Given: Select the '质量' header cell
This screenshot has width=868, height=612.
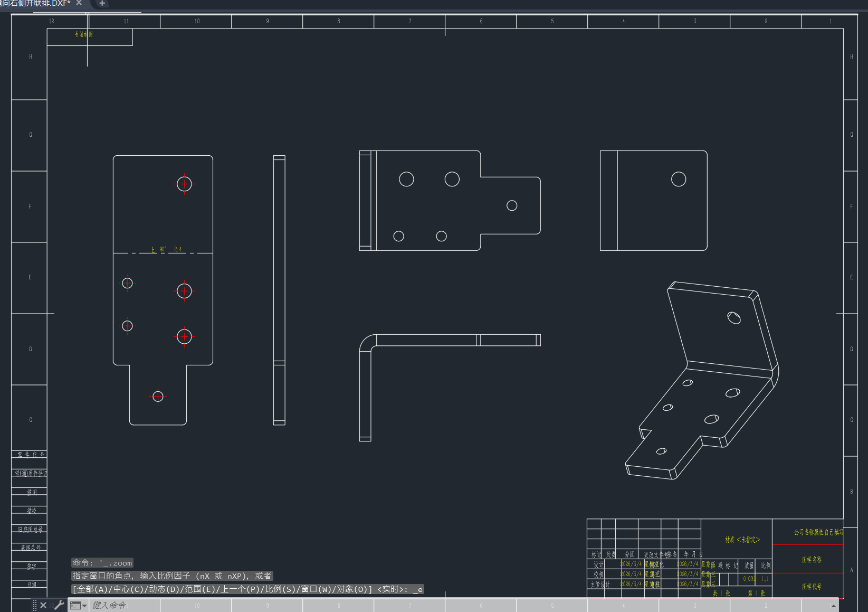Looking at the screenshot, I should click(749, 566).
